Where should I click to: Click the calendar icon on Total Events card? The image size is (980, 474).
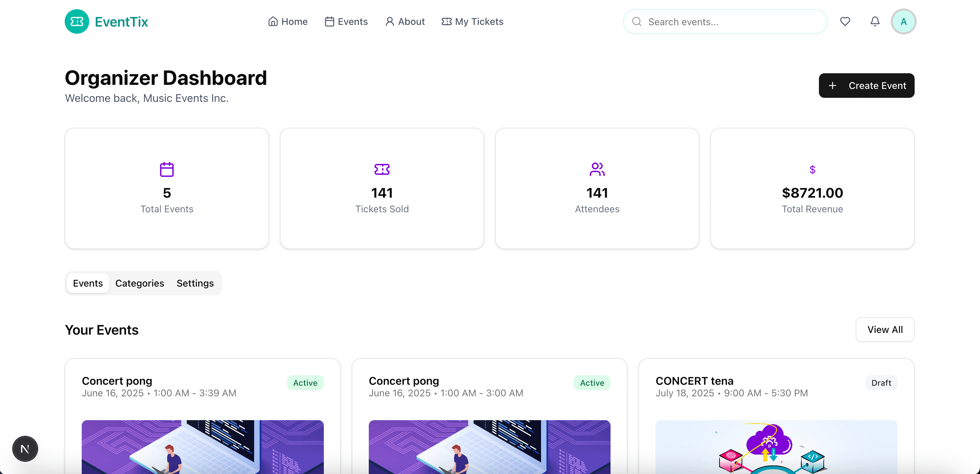tap(167, 169)
